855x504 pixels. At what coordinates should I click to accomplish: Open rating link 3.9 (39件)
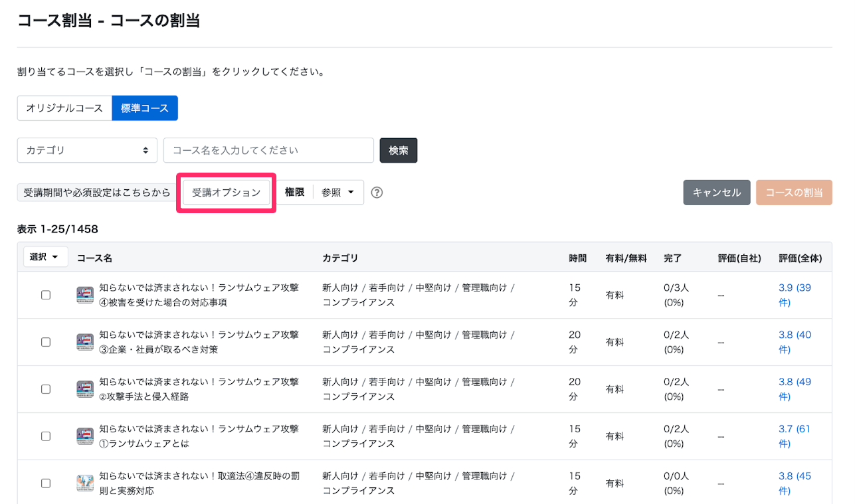point(795,295)
